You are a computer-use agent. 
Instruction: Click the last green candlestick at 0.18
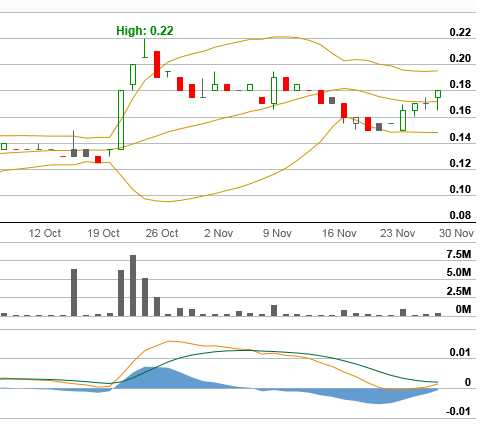(438, 94)
